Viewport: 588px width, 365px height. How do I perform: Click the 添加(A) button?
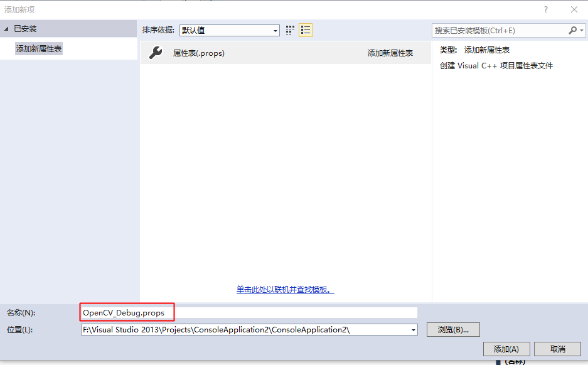pyautogui.click(x=506, y=349)
